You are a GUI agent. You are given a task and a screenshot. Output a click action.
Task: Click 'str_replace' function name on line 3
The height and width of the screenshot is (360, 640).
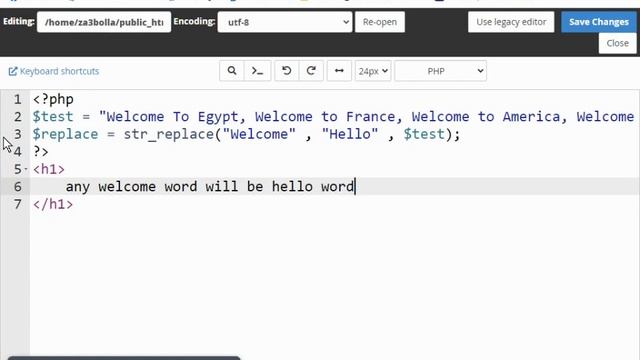click(169, 134)
